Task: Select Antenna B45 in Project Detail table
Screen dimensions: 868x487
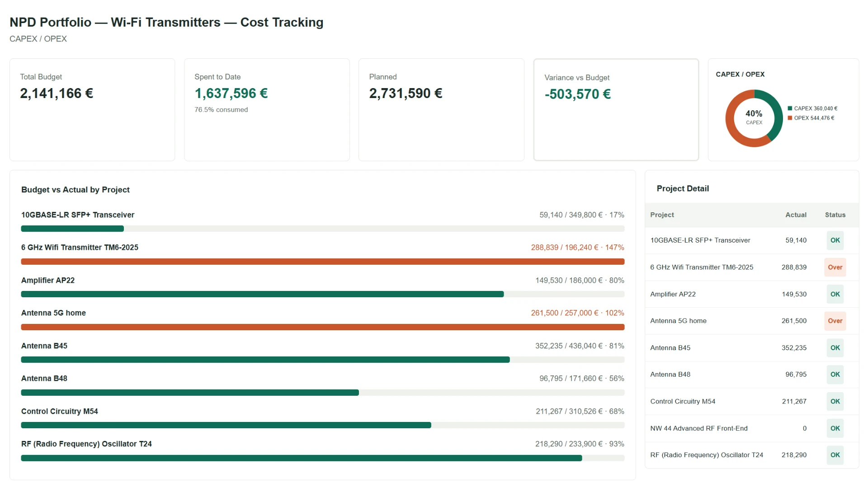Action: pyautogui.click(x=752, y=348)
